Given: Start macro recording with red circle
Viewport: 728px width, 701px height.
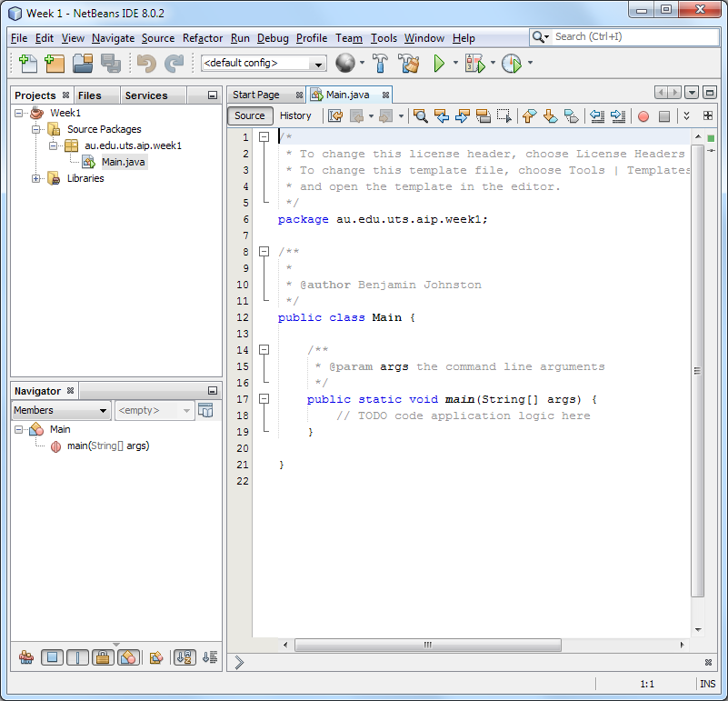Looking at the screenshot, I should tap(643, 115).
